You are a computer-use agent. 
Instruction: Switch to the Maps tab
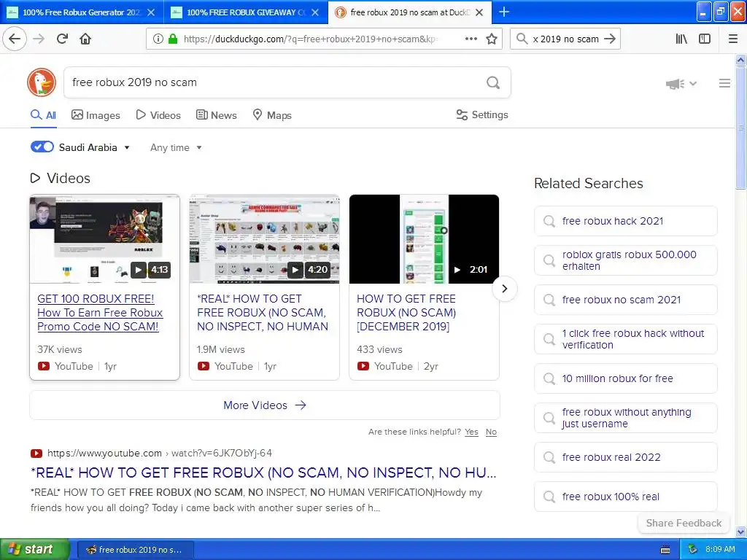click(x=272, y=115)
